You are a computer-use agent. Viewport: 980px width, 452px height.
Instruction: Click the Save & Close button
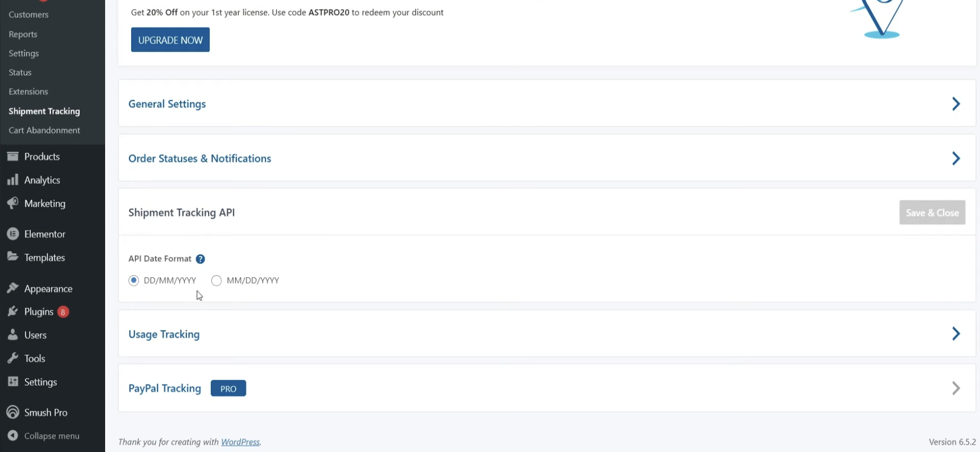932,212
